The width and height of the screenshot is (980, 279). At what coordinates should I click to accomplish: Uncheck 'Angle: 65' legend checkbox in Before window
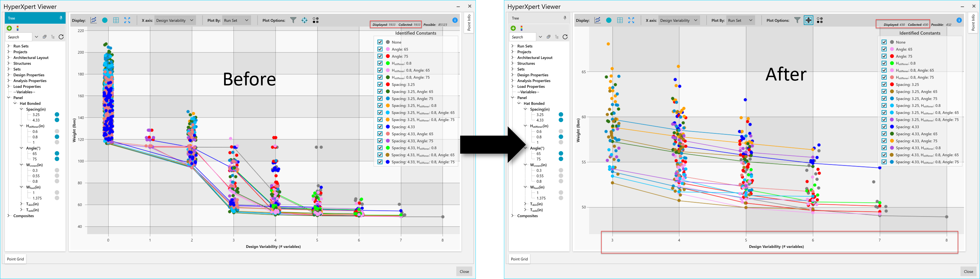(380, 49)
